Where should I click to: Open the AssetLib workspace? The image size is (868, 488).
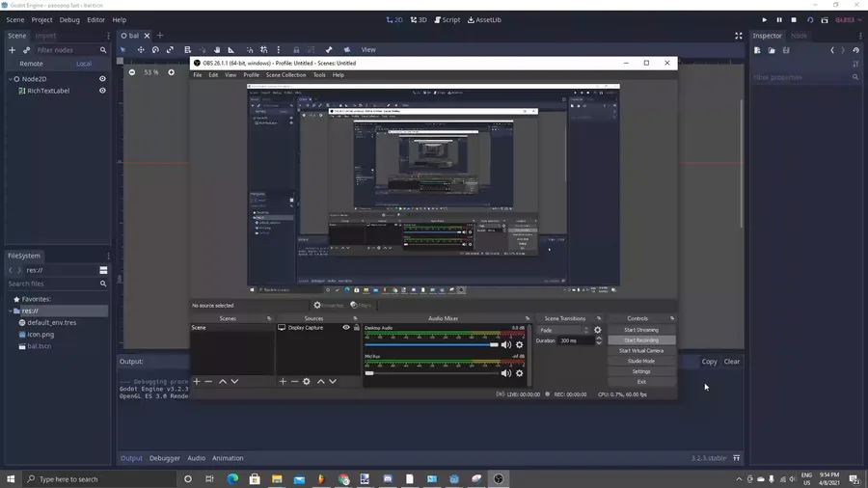click(x=484, y=20)
